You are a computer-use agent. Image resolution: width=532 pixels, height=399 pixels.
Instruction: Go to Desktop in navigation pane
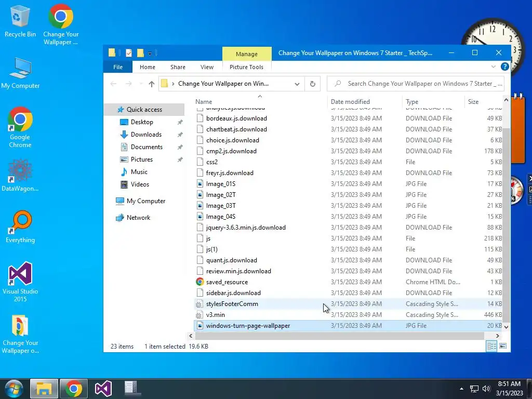(x=142, y=122)
